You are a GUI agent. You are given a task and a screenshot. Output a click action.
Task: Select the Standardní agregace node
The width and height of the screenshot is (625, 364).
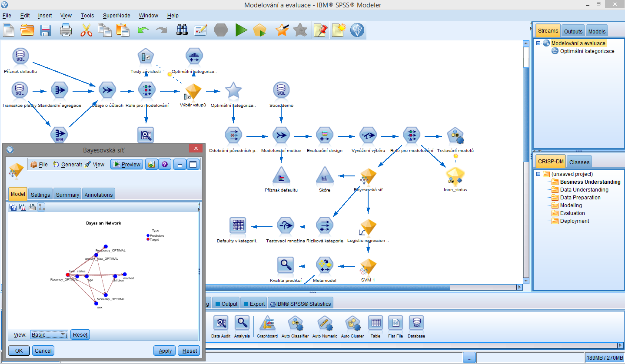pos(60,90)
